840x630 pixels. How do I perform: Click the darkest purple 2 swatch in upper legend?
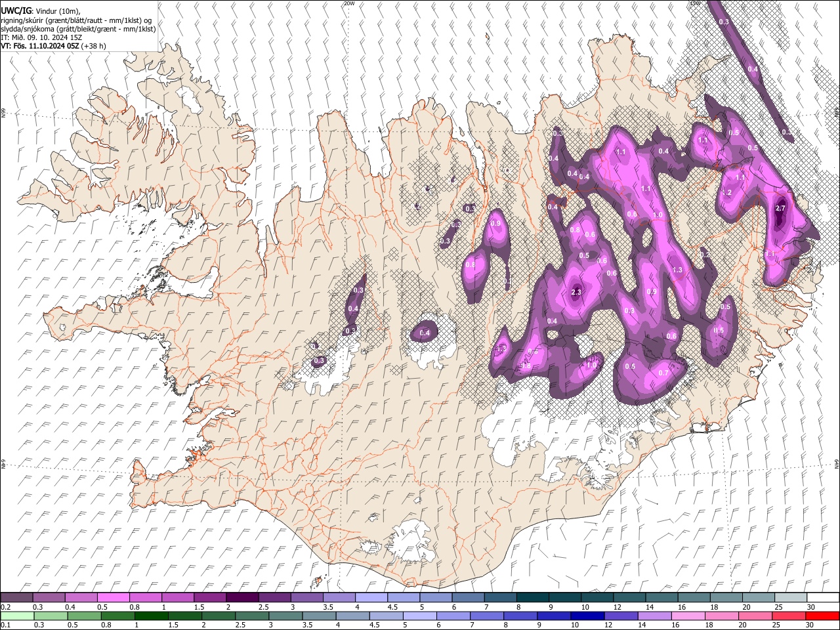(x=242, y=598)
